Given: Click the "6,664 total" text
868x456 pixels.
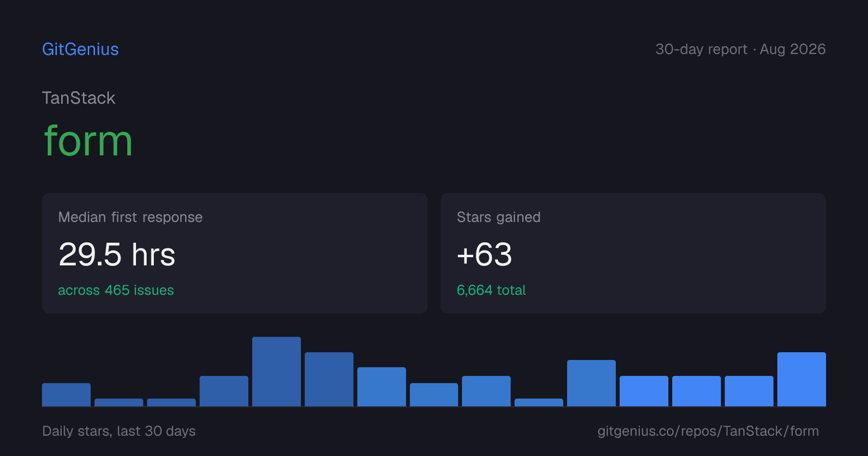Looking at the screenshot, I should [x=491, y=290].
